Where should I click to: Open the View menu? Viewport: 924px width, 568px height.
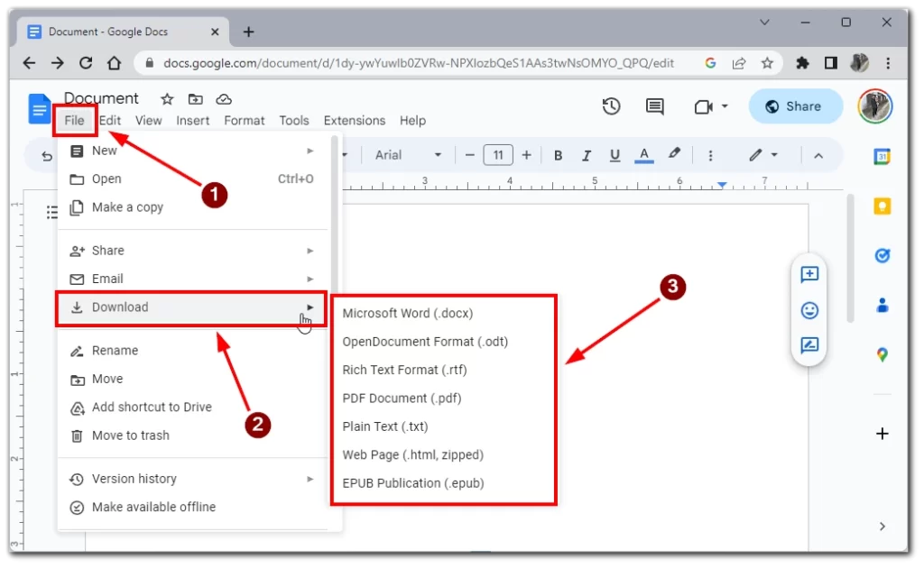coord(149,121)
